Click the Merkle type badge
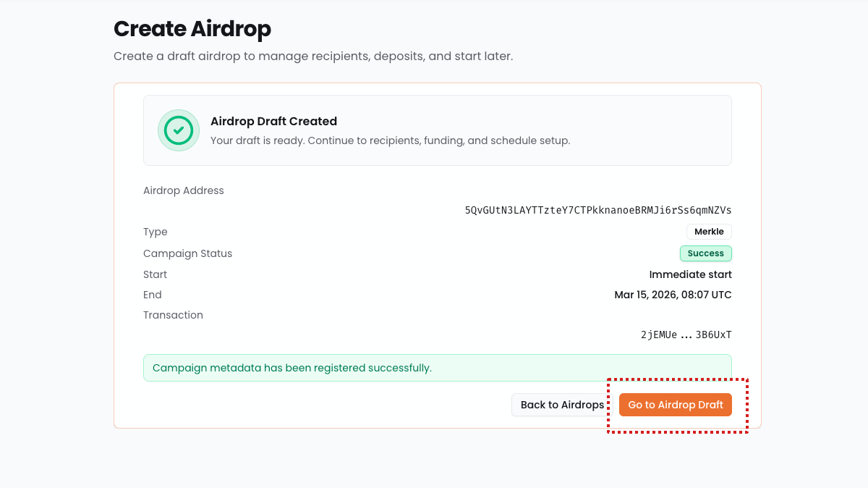The height and width of the screenshot is (488, 868). [x=709, y=232]
